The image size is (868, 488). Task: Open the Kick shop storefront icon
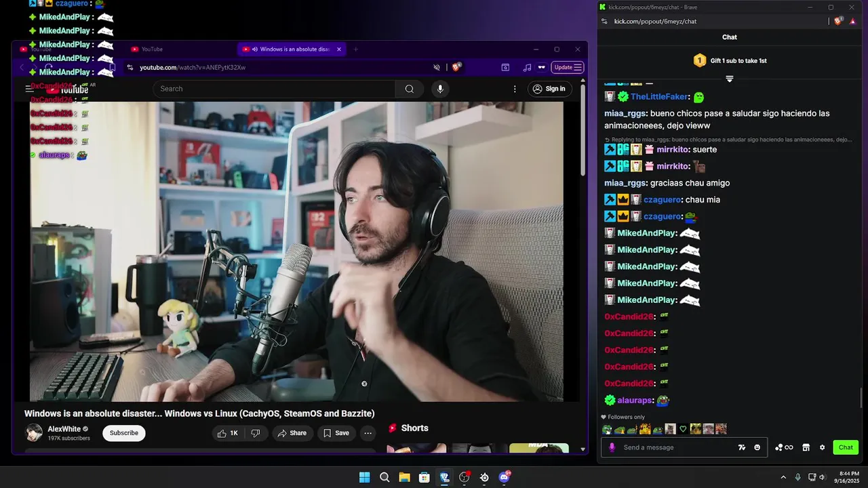[806, 447]
